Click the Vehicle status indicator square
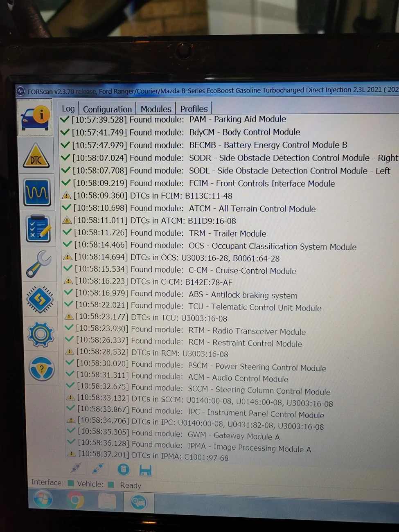Screen dimensions: 399x532 click(x=111, y=485)
